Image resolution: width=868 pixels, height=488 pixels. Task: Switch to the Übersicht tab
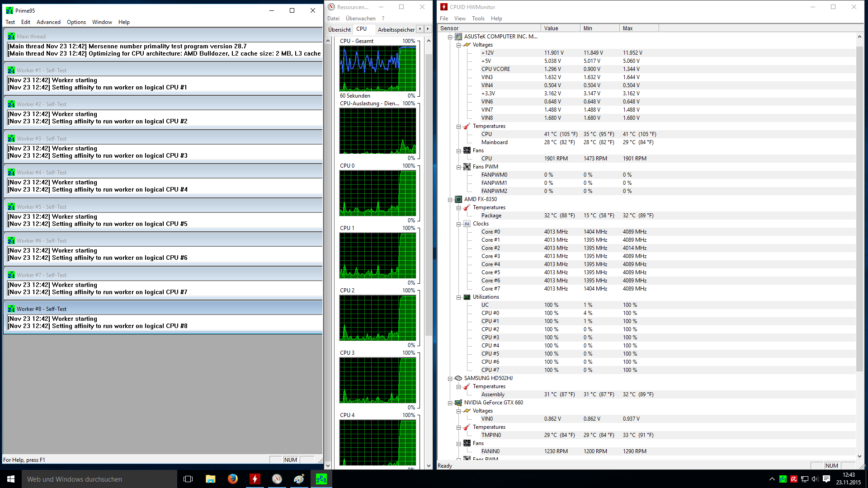[339, 29]
